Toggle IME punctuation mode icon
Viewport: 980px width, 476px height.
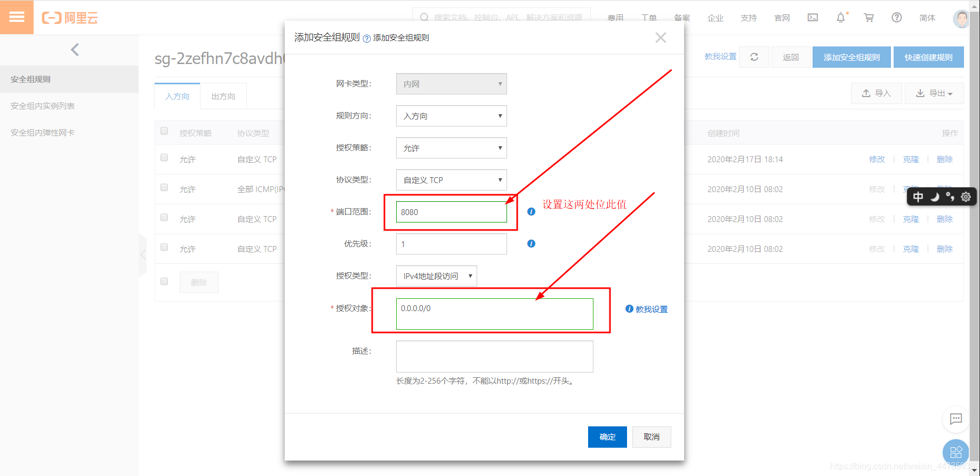point(950,197)
